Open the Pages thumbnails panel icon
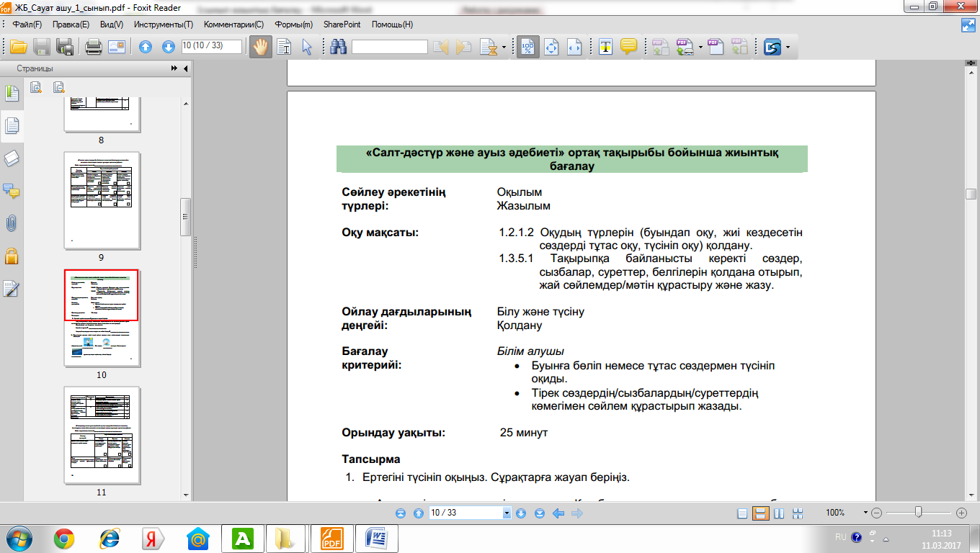This screenshot has height=553, width=980. [x=12, y=126]
